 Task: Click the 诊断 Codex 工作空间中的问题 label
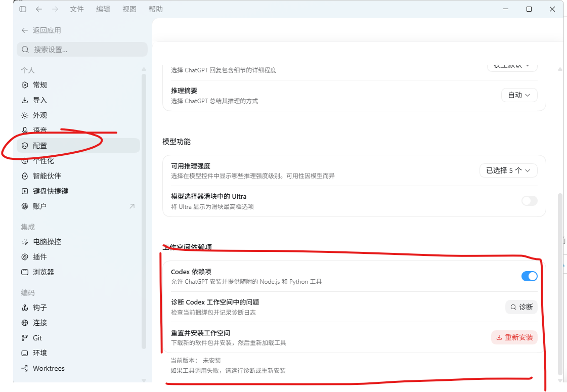215,302
